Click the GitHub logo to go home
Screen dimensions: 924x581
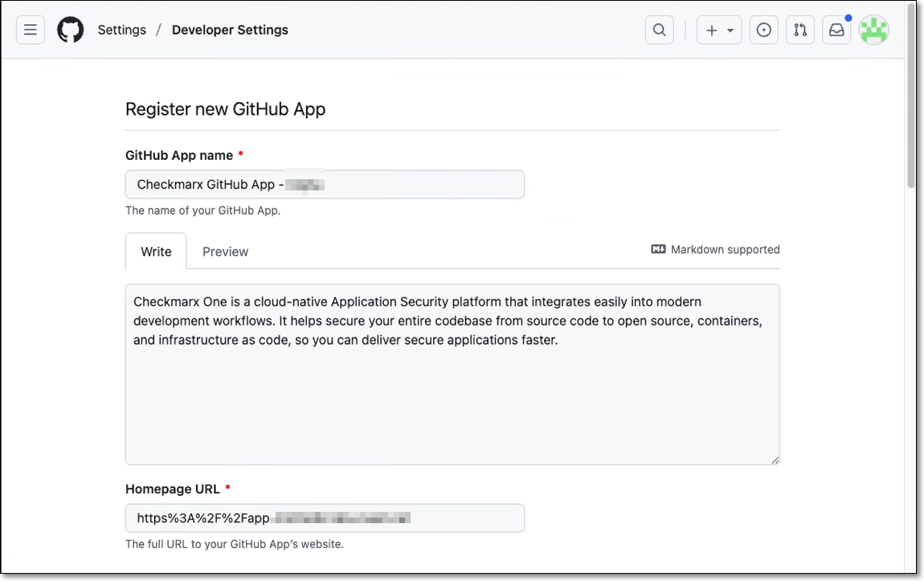click(x=71, y=31)
